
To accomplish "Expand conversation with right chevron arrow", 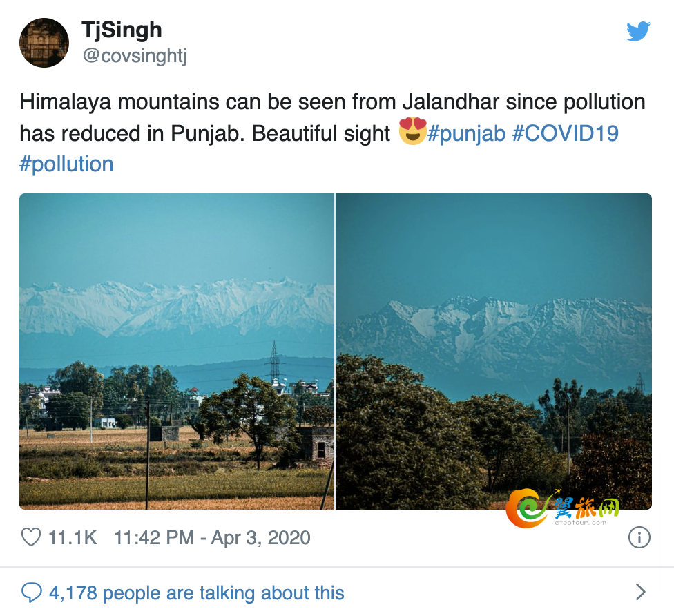I will 640,593.
